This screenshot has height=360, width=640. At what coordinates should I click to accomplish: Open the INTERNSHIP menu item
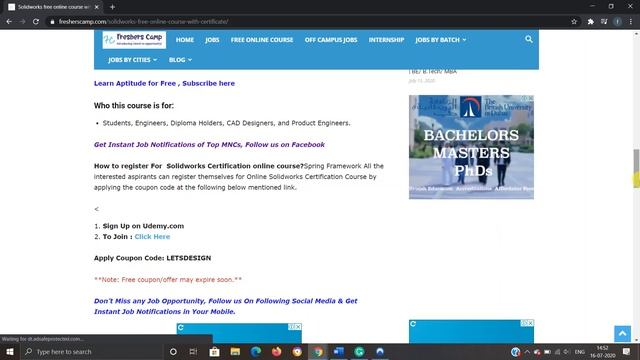[386, 40]
